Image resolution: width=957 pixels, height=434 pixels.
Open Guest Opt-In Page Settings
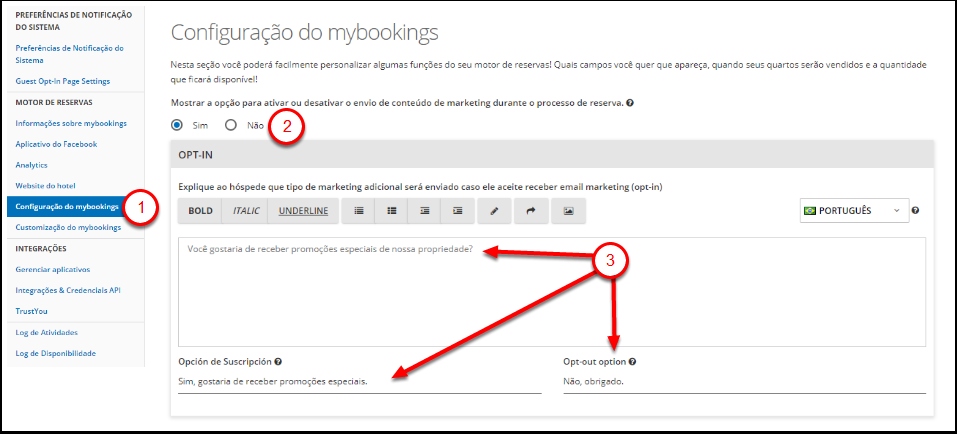coord(63,81)
